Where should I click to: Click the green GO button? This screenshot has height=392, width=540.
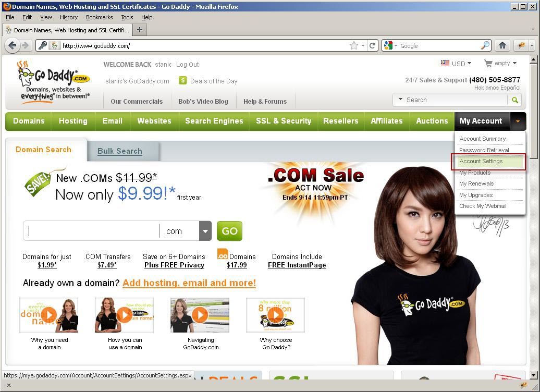point(229,231)
